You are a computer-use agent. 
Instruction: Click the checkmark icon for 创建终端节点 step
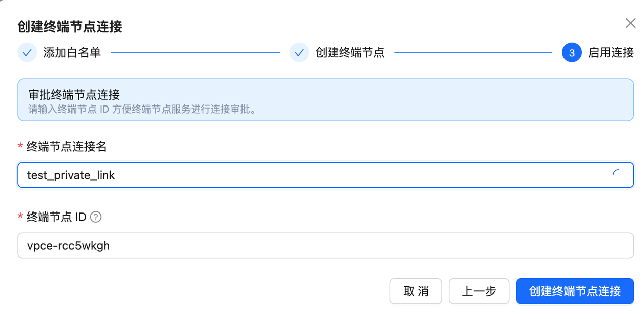(299, 52)
